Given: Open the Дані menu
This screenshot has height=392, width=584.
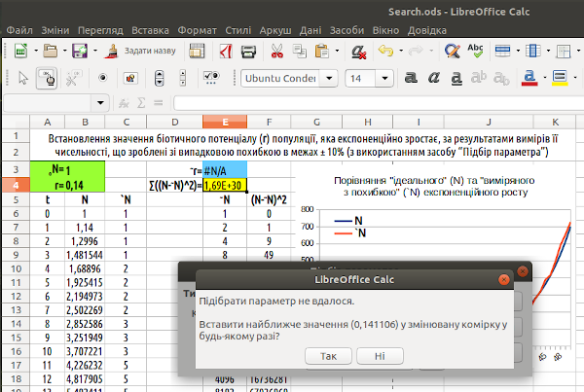Looking at the screenshot, I should (x=310, y=30).
